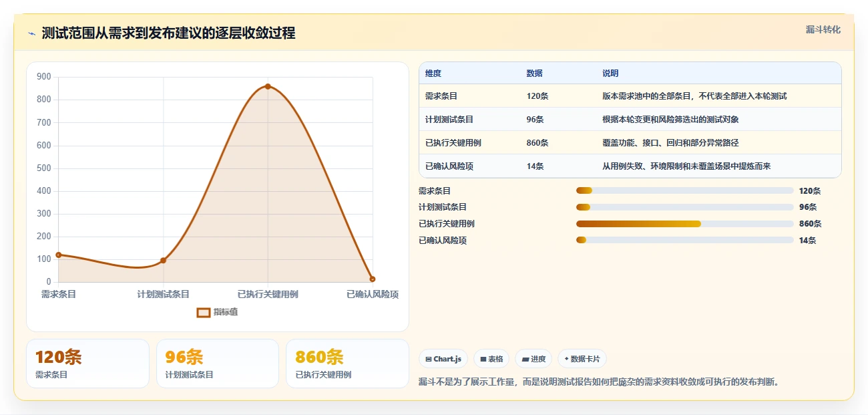Screen dimensions: 868x415
Task: Click the 已执行关键用例 progress bar
Action: [684, 224]
